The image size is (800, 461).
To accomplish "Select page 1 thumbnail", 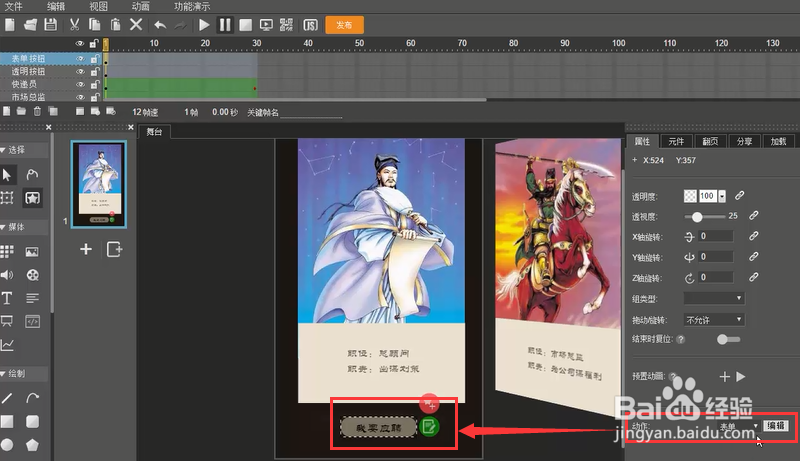I will click(99, 184).
